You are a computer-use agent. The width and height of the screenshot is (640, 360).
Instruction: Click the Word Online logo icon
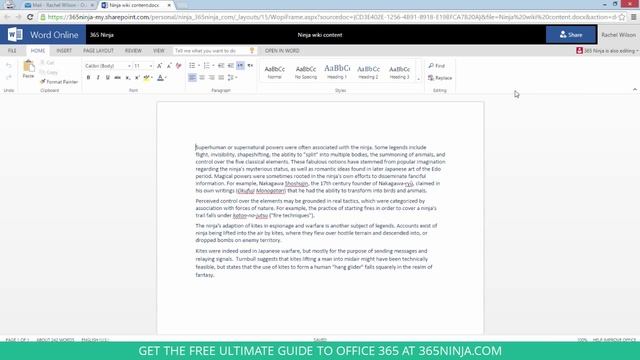point(15,35)
